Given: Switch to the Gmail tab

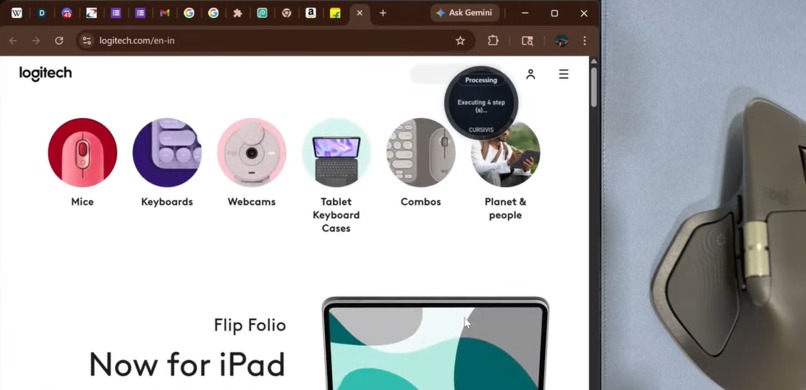Looking at the screenshot, I should (x=164, y=13).
